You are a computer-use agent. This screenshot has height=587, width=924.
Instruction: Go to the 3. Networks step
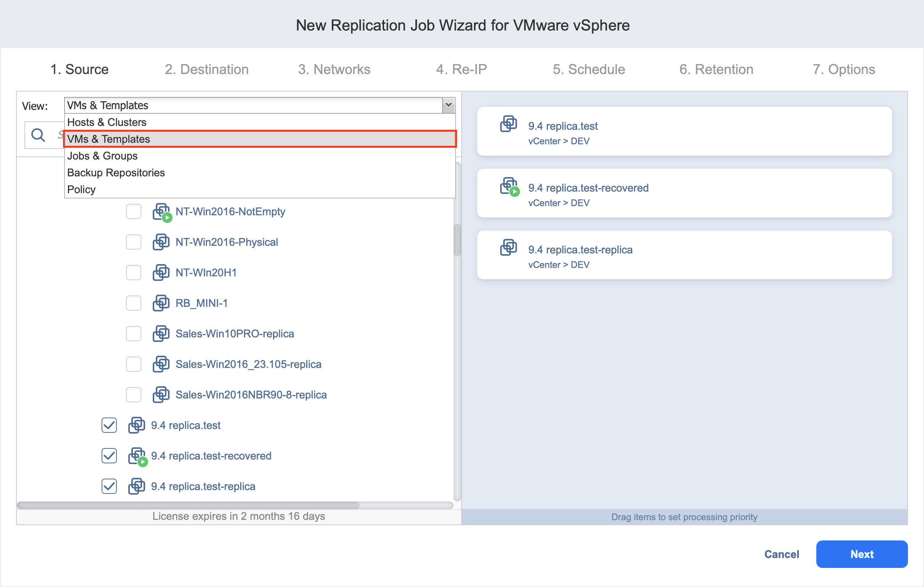point(334,69)
